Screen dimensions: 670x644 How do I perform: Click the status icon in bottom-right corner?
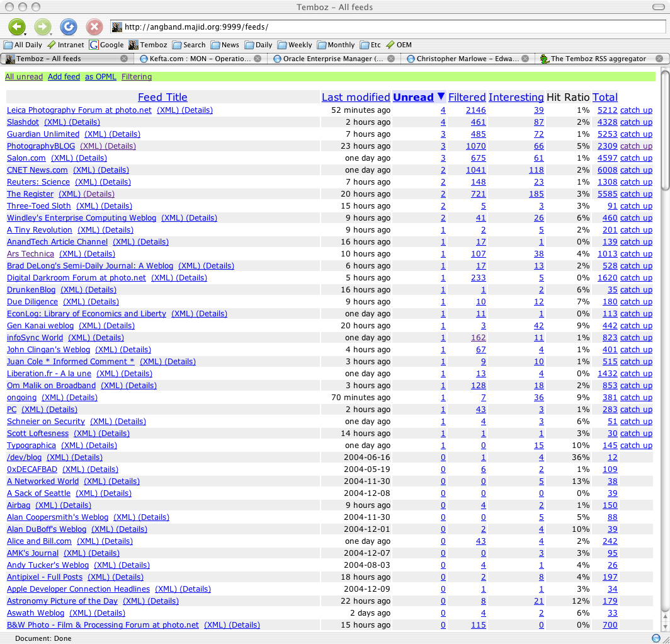point(656,638)
